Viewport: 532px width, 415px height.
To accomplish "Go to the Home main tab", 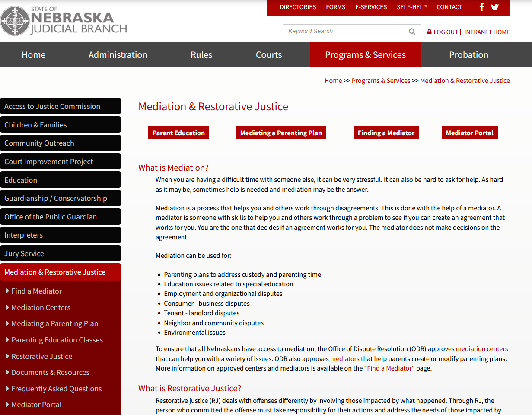I will click(x=34, y=55).
